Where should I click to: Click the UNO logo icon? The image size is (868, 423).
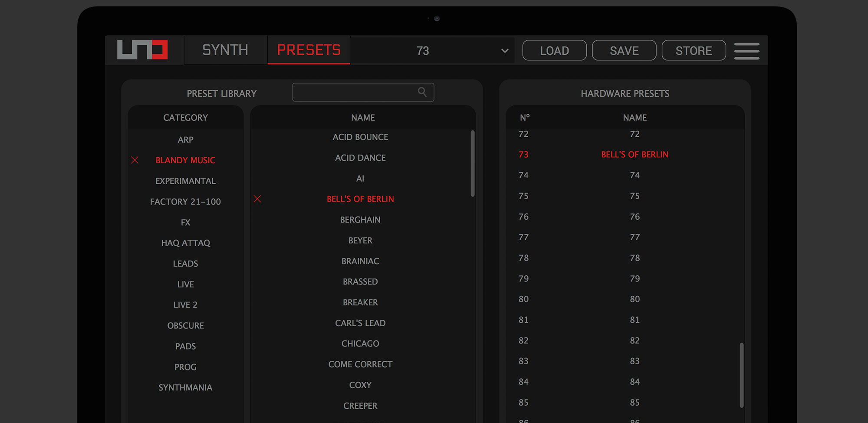(142, 50)
